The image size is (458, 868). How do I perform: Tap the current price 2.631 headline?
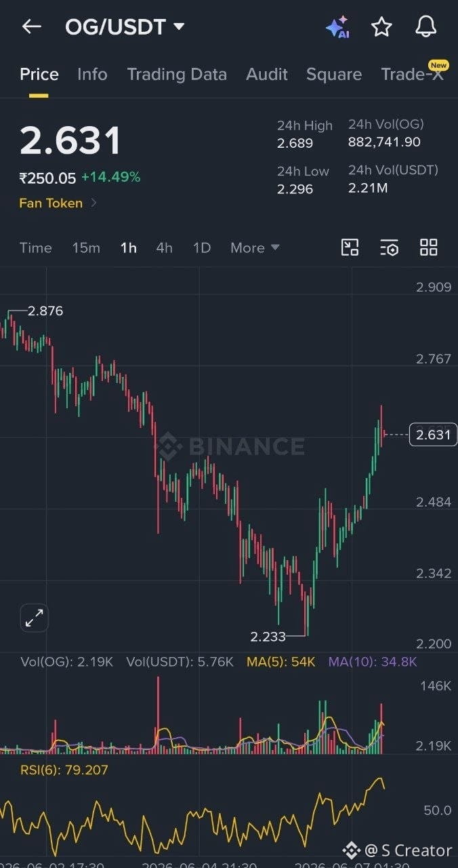(70, 140)
